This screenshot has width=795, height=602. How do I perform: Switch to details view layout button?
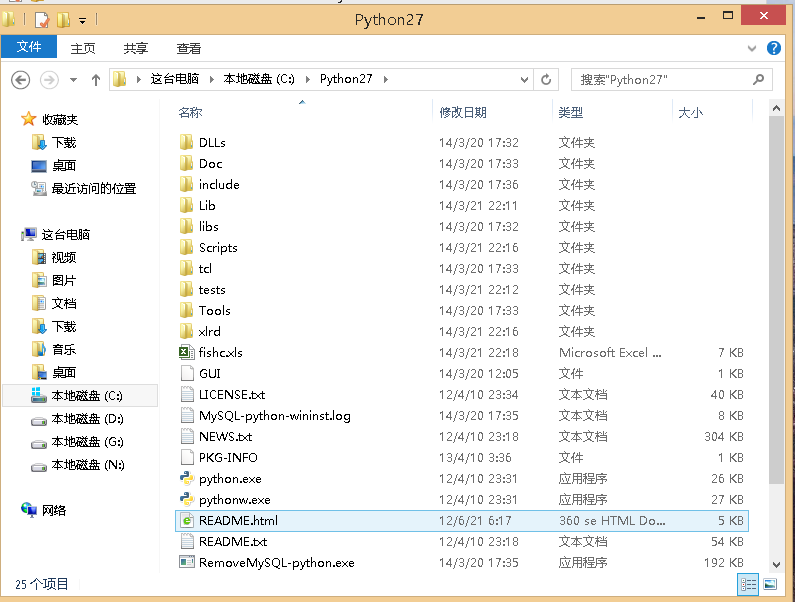click(x=748, y=584)
